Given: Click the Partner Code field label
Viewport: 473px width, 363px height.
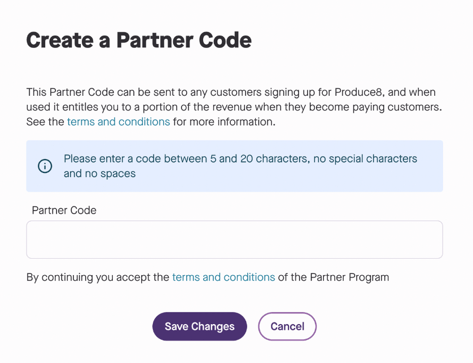Looking at the screenshot, I should [64, 210].
